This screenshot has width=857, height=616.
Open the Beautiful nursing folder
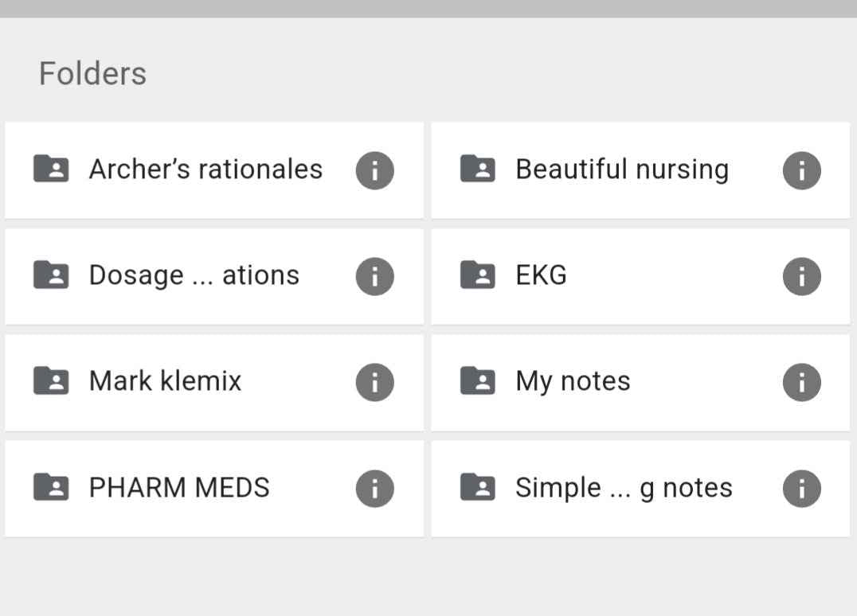pyautogui.click(x=622, y=170)
